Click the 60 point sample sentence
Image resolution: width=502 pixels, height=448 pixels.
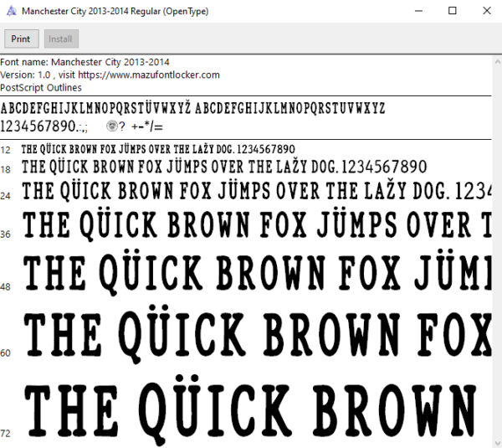point(258,333)
